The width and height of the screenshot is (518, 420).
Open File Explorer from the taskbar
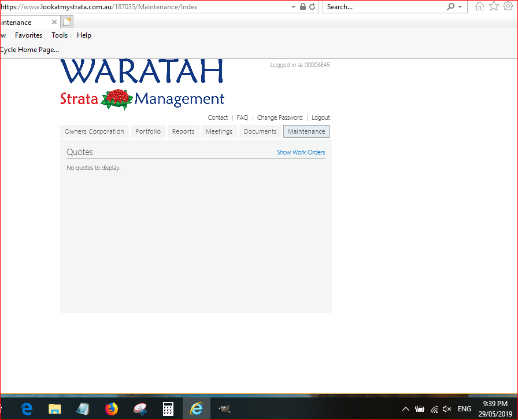55,409
